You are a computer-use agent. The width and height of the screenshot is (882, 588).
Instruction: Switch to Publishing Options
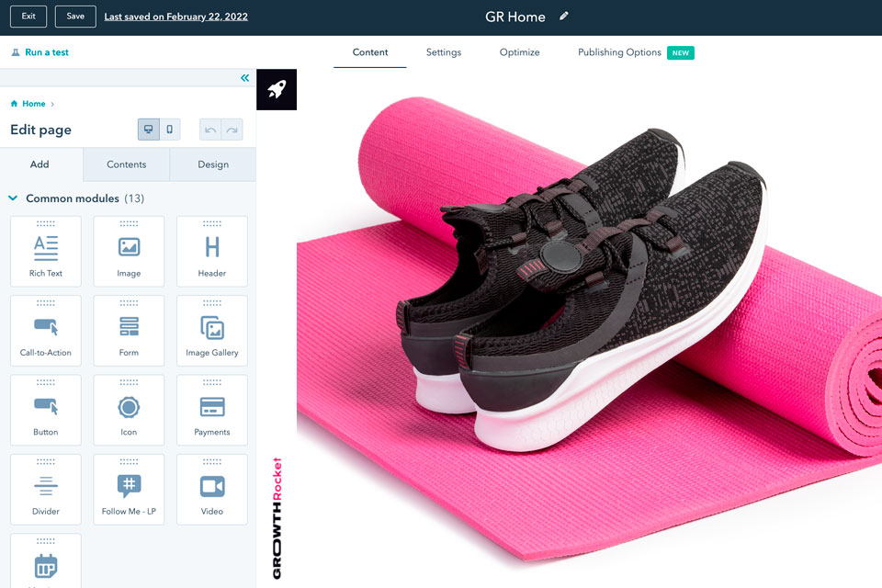(x=619, y=52)
